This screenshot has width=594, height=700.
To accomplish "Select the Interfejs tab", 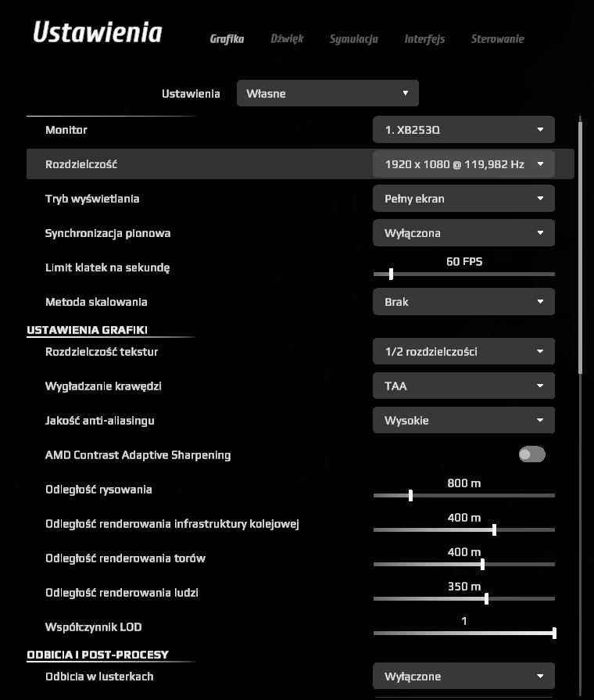I will click(x=424, y=39).
